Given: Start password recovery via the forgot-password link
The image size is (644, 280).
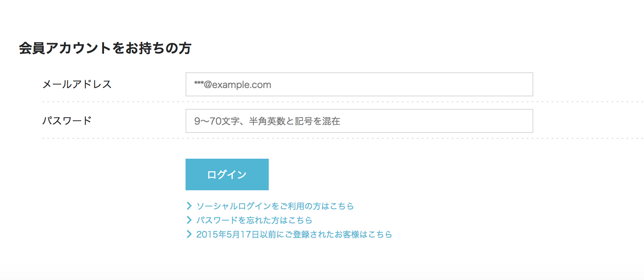Looking at the screenshot, I should tap(254, 220).
